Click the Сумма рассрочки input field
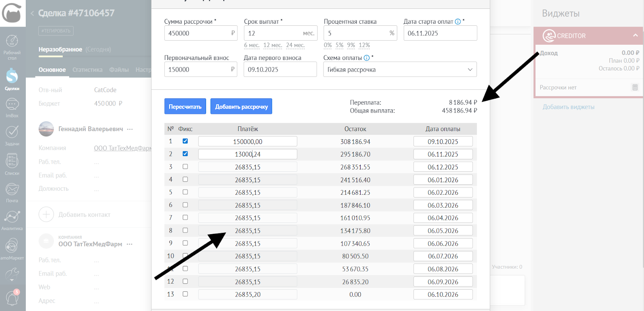644x311 pixels. (197, 33)
